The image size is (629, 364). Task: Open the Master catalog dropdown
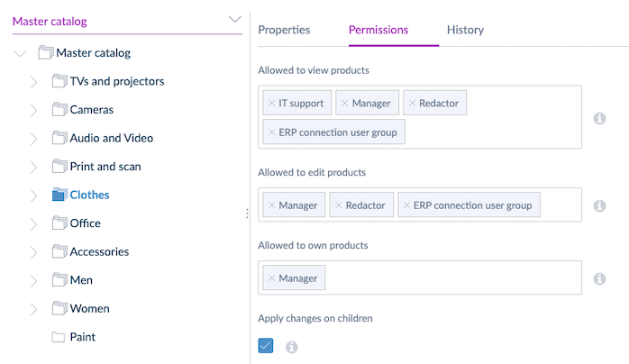tap(235, 19)
